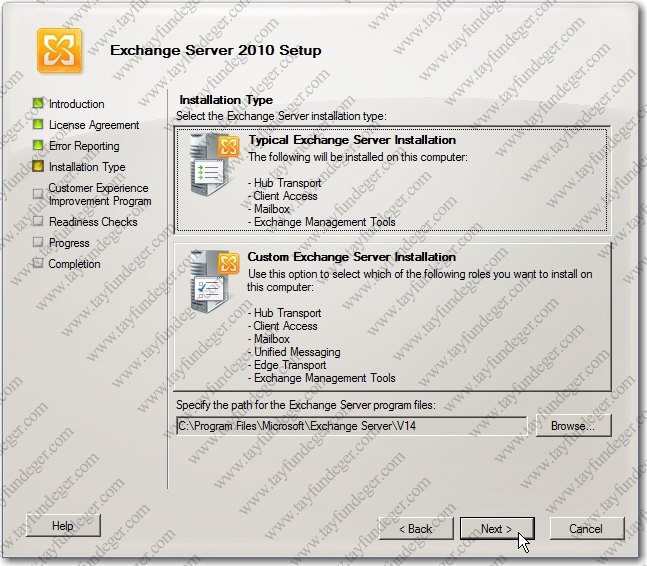The width and height of the screenshot is (647, 566).
Task: Select Custom Exchange Server Installation option
Action: pyautogui.click(x=392, y=317)
